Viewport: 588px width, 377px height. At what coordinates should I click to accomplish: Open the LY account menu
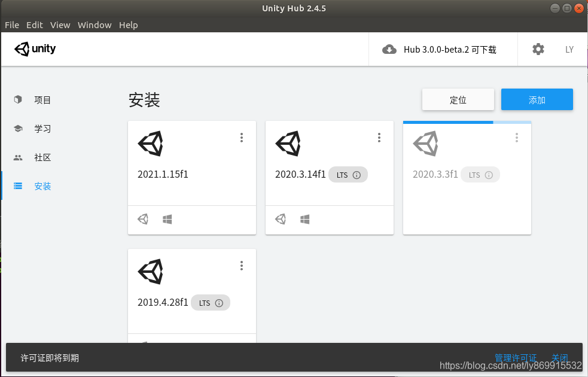pos(569,50)
